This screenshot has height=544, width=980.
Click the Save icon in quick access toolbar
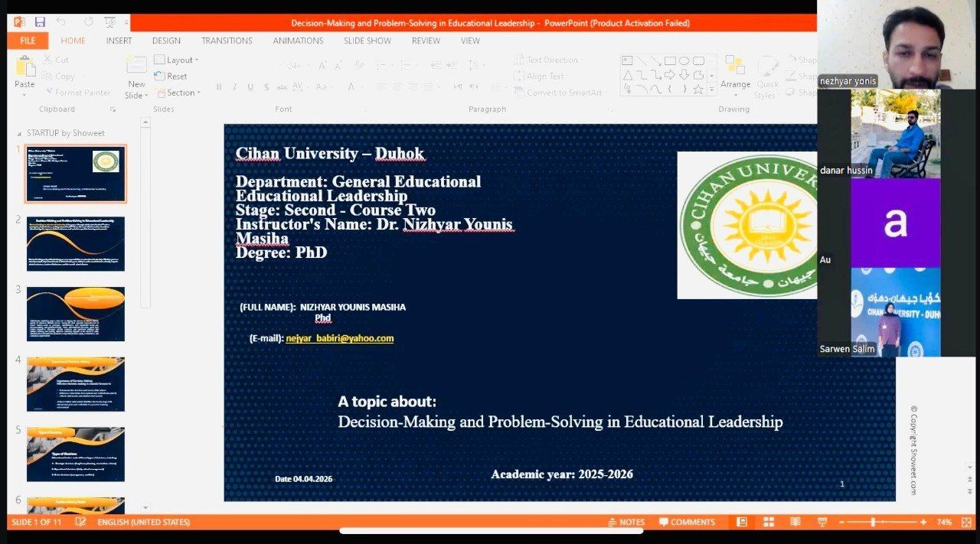click(x=40, y=22)
